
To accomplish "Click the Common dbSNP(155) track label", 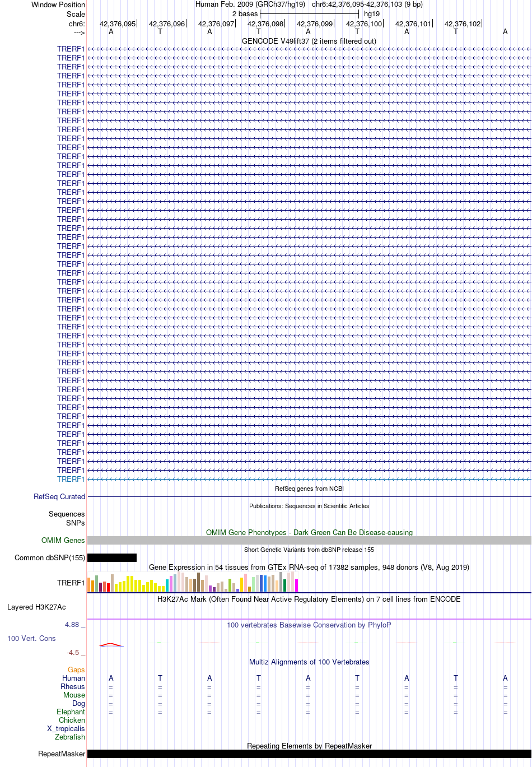I will [x=50, y=557].
